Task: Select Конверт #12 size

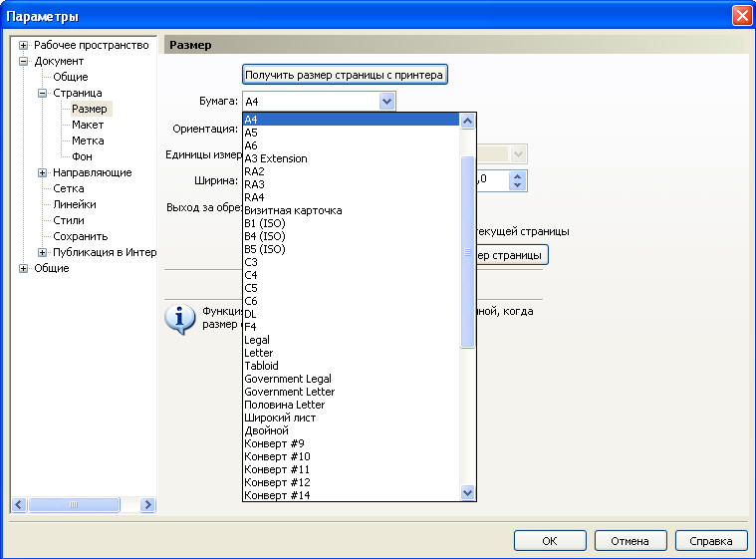Action: point(351,483)
